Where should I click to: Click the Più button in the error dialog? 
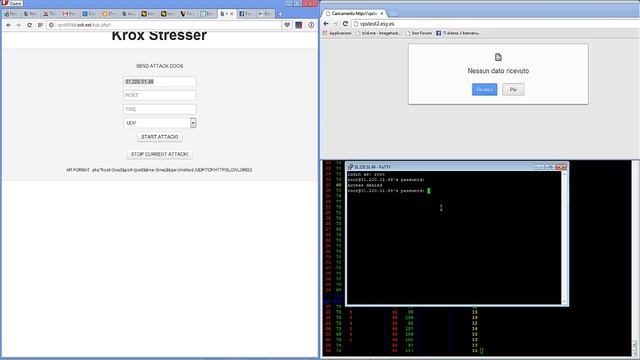pyautogui.click(x=513, y=89)
